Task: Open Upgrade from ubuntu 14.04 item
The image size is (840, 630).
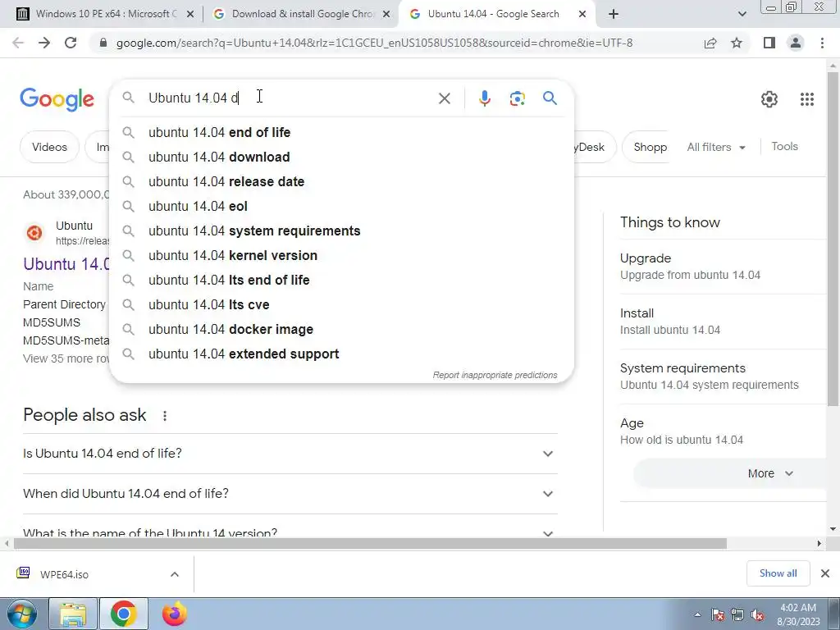Action: [x=724, y=267]
